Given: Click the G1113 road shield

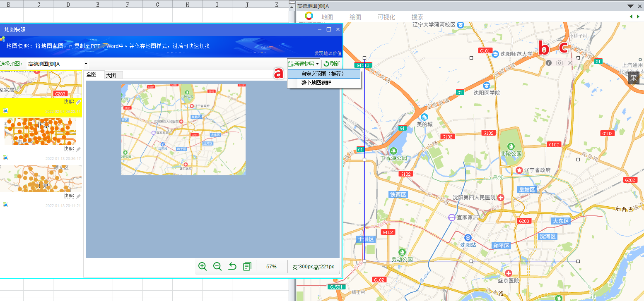Looking at the screenshot, I should click(363, 65).
